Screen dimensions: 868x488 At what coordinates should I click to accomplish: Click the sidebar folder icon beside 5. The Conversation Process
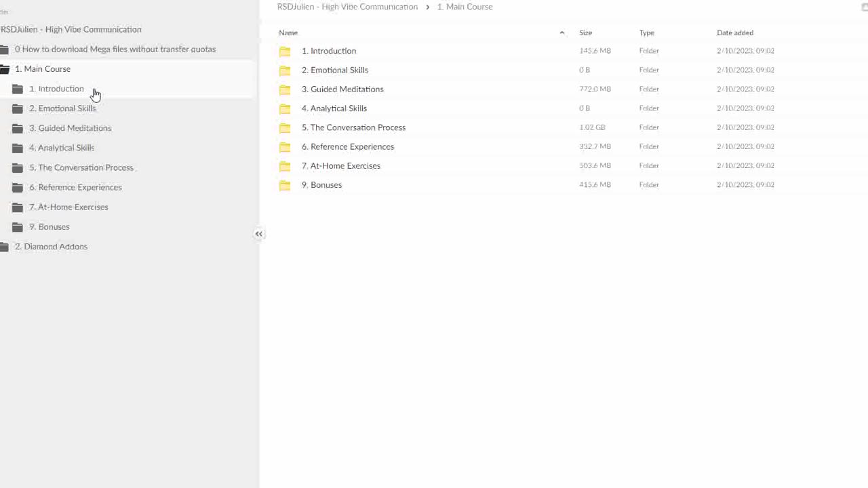point(18,167)
